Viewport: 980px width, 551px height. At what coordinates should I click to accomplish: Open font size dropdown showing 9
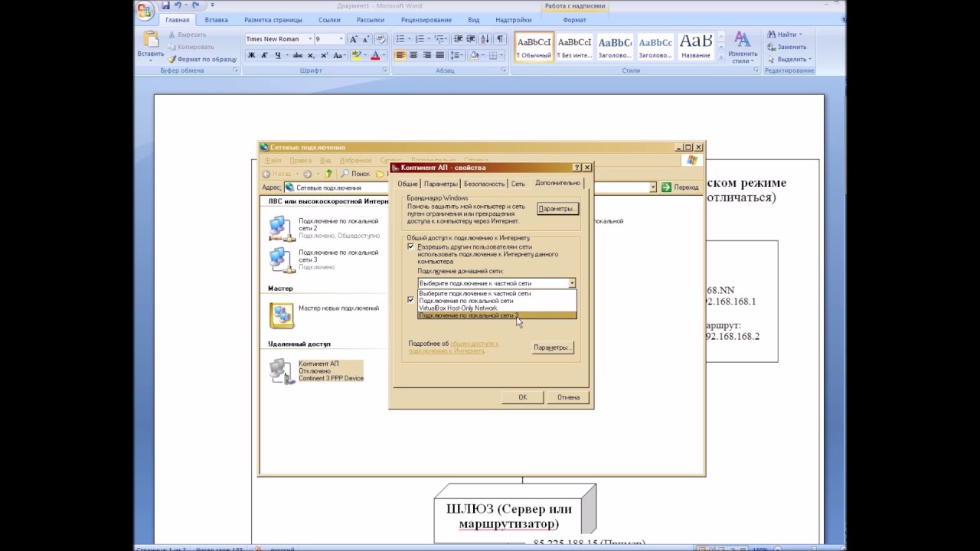click(340, 39)
